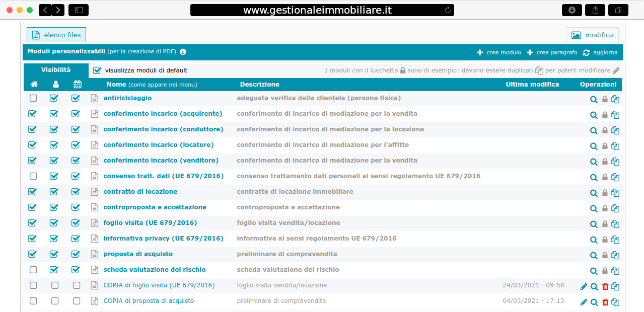
Task: Switch to the elenco files tab
Action: [x=56, y=34]
